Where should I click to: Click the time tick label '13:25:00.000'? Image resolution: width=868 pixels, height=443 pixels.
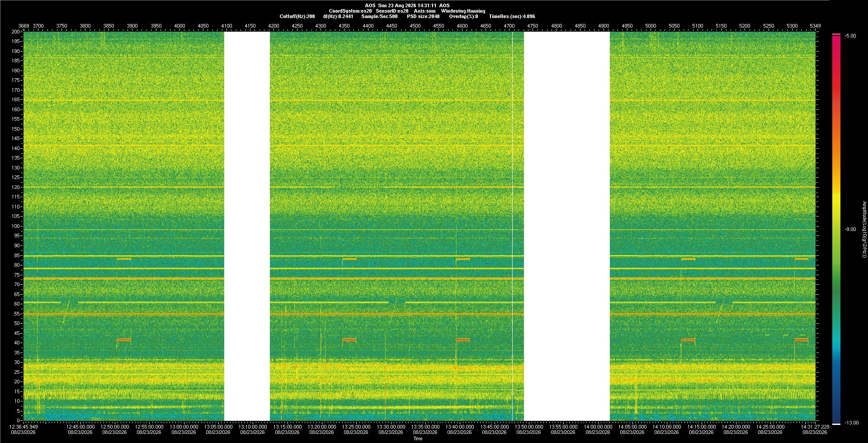pyautogui.click(x=356, y=426)
